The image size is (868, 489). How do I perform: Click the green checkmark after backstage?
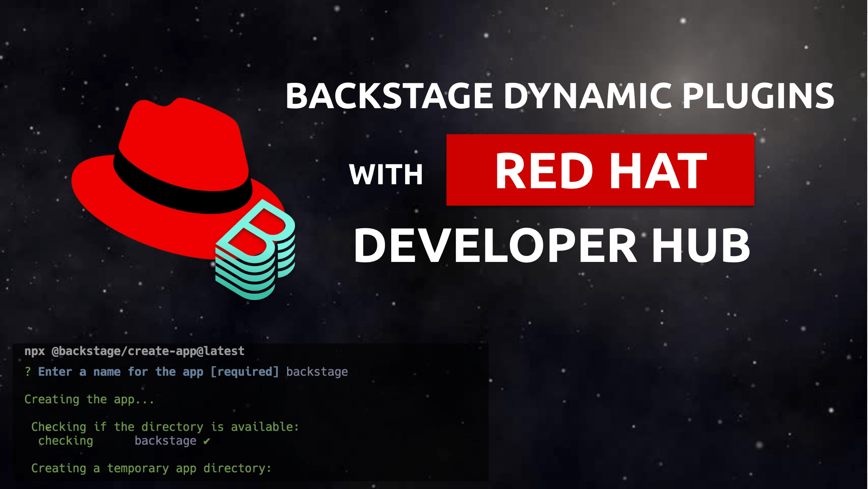207,441
